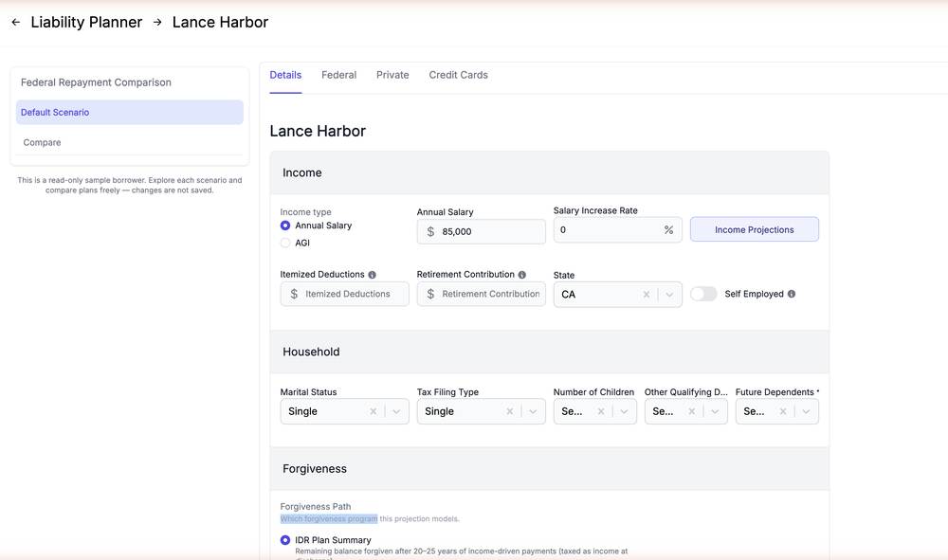Expand the Marital Status dropdown
Viewport: 948px width, 560px height.
point(396,411)
